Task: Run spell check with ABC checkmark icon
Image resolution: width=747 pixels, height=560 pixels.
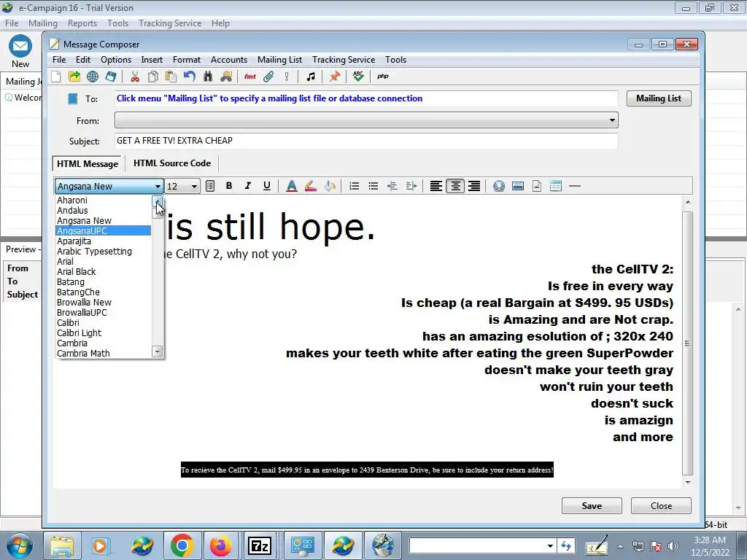Action: tap(358, 77)
